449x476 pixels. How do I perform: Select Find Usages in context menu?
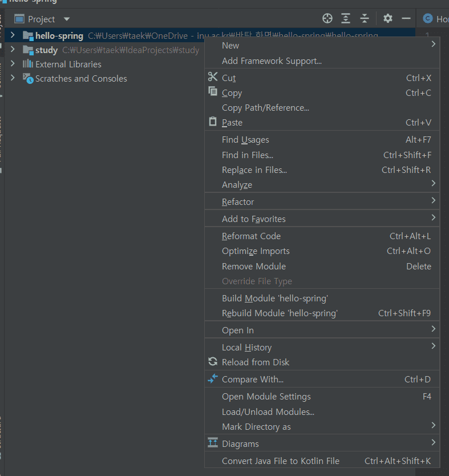pyautogui.click(x=322, y=140)
